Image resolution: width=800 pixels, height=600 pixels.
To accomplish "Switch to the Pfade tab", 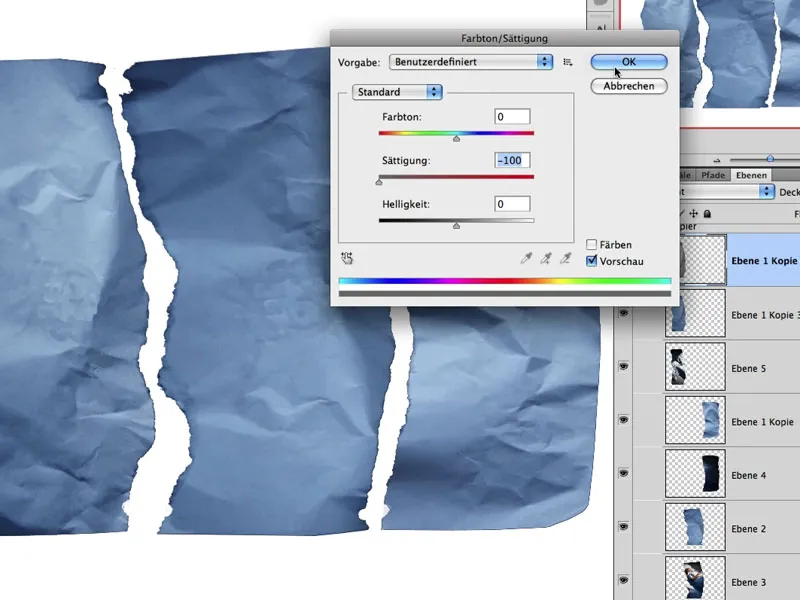I will pos(713,175).
